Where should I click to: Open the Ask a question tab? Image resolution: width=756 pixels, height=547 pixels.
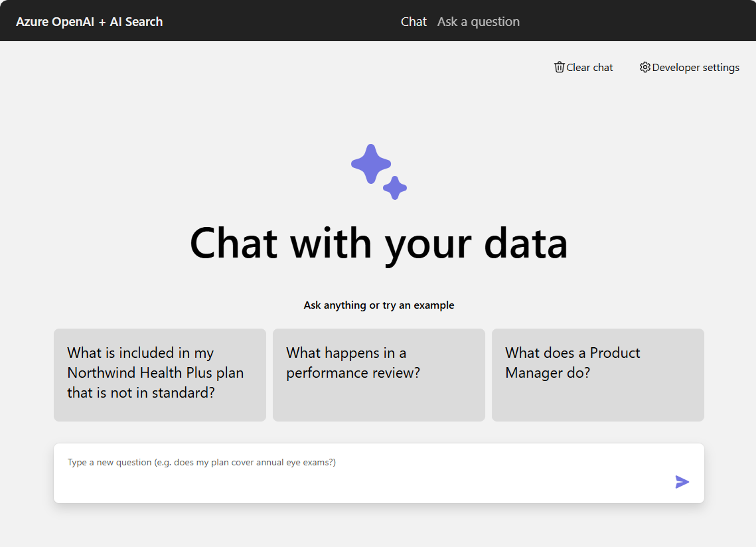point(479,21)
